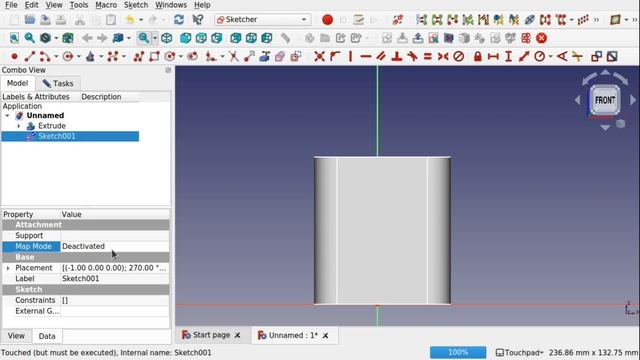Viewport: 640px width, 360px height.
Task: Click the Refresh recompute icon
Action: pos(179,20)
